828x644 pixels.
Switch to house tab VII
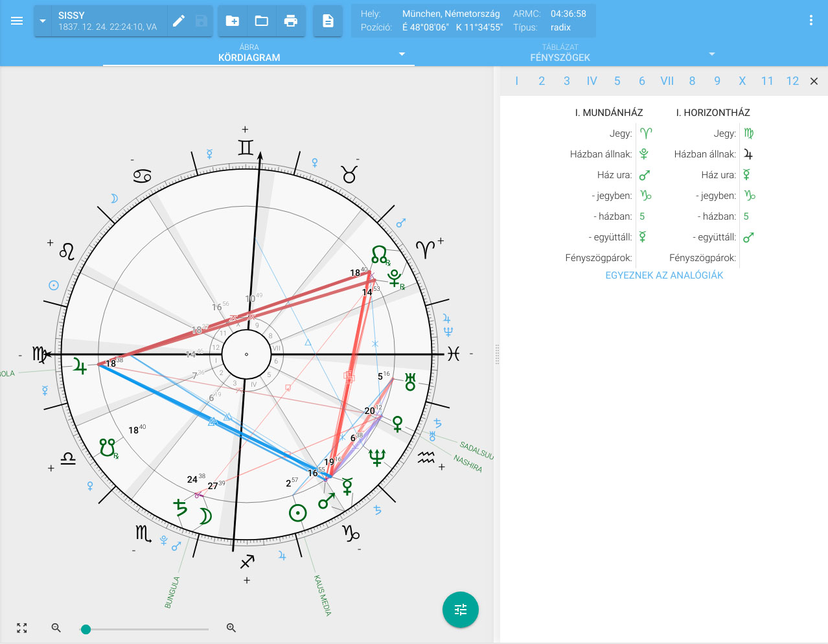pos(667,81)
